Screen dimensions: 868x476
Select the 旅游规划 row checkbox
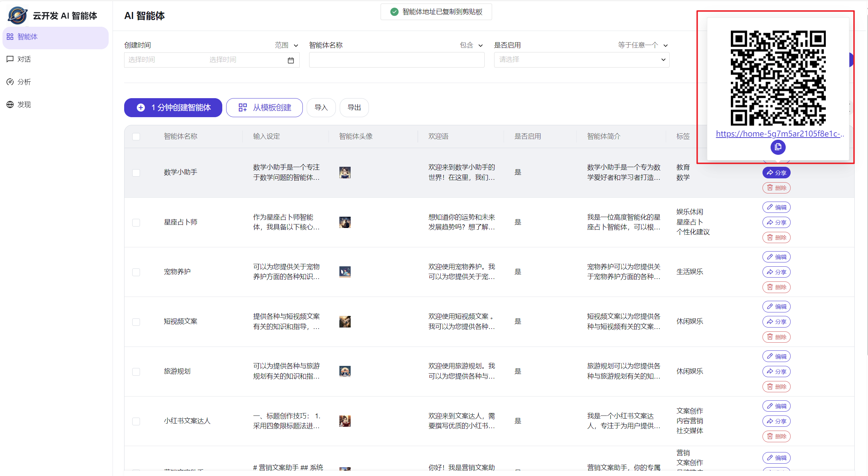136,372
